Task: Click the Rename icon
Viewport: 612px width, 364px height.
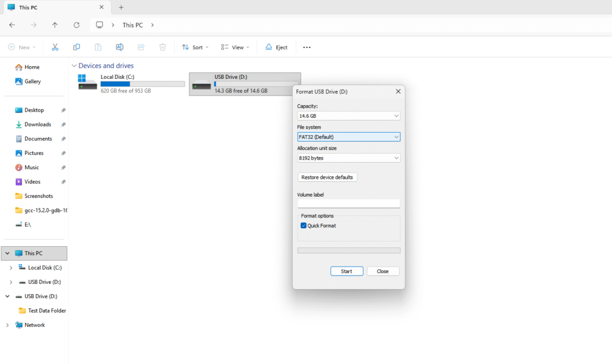Action: click(120, 47)
